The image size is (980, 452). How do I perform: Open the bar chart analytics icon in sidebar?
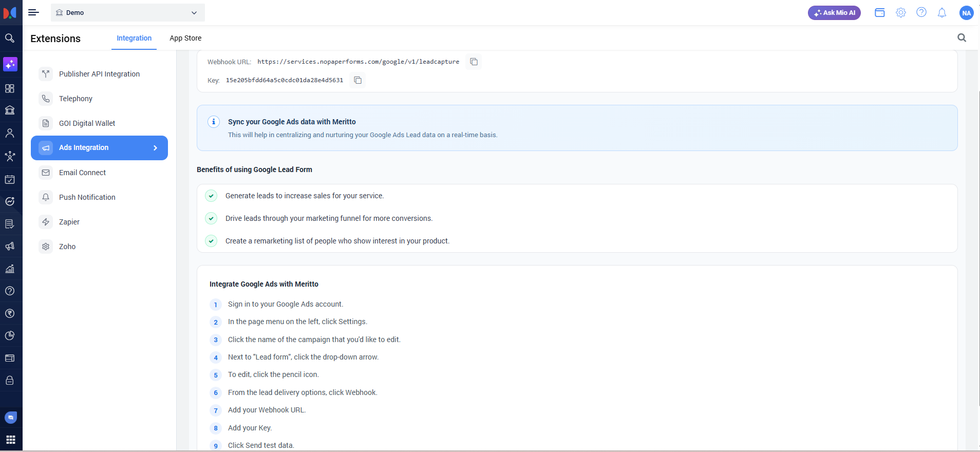(x=10, y=269)
